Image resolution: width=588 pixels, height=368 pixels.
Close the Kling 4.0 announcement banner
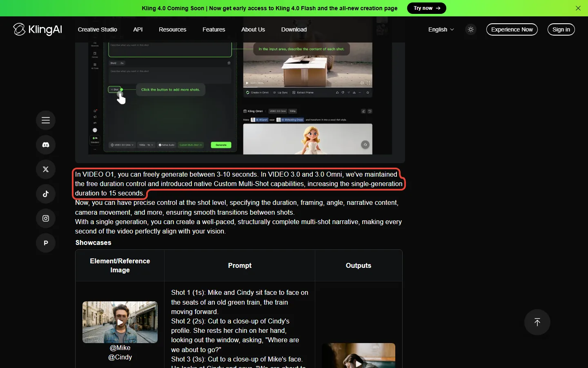pos(578,8)
